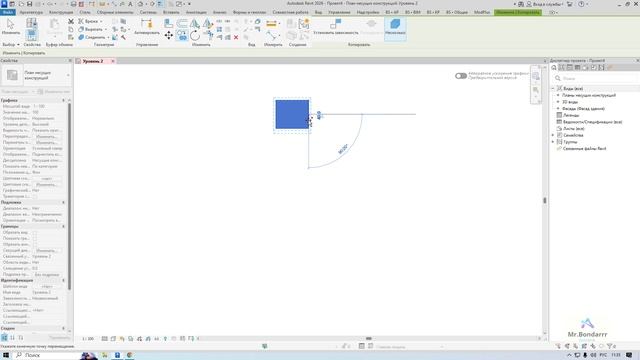Expand Elevations node in Project Browser
The width and height of the screenshot is (640, 360).
point(558,109)
